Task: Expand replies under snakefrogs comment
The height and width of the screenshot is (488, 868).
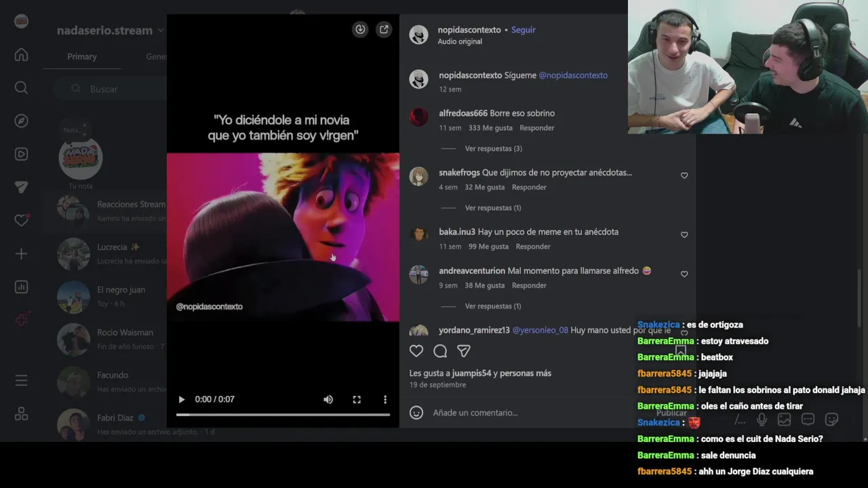Action: pyautogui.click(x=493, y=207)
